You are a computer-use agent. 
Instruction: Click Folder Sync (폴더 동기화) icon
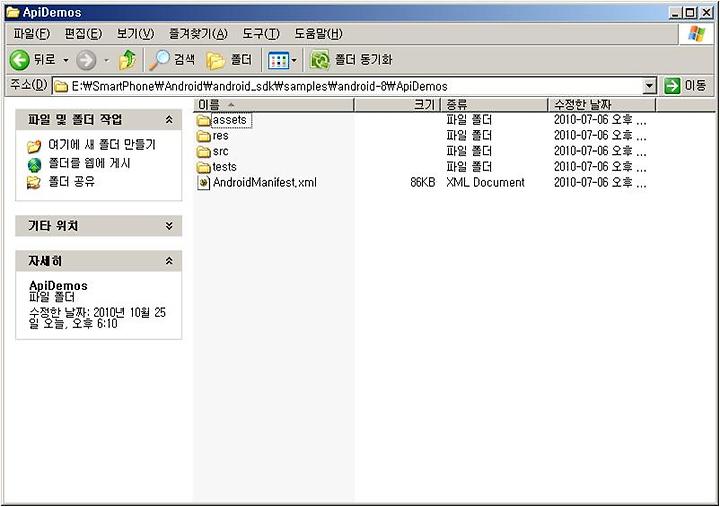(x=320, y=60)
